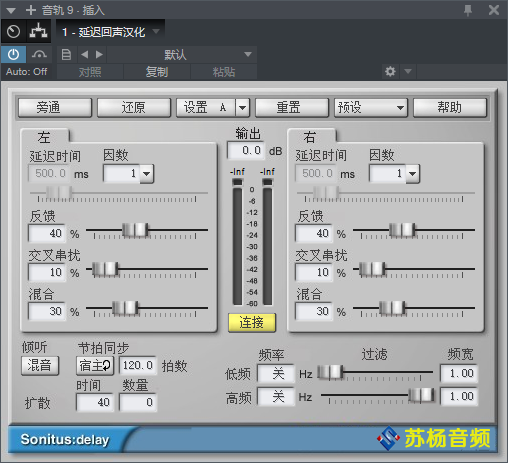Click the left 交叉串扰 crosstalk slider
This screenshot has height=463, width=508.
coord(105,269)
